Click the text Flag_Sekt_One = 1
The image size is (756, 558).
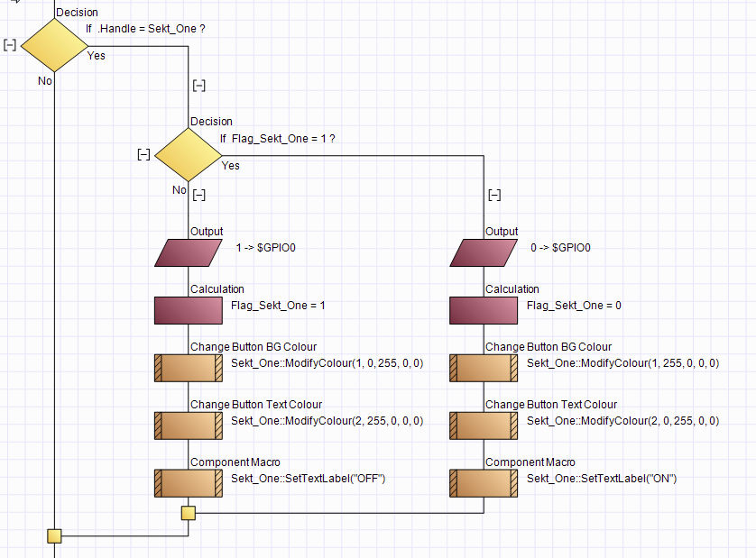[278, 306]
